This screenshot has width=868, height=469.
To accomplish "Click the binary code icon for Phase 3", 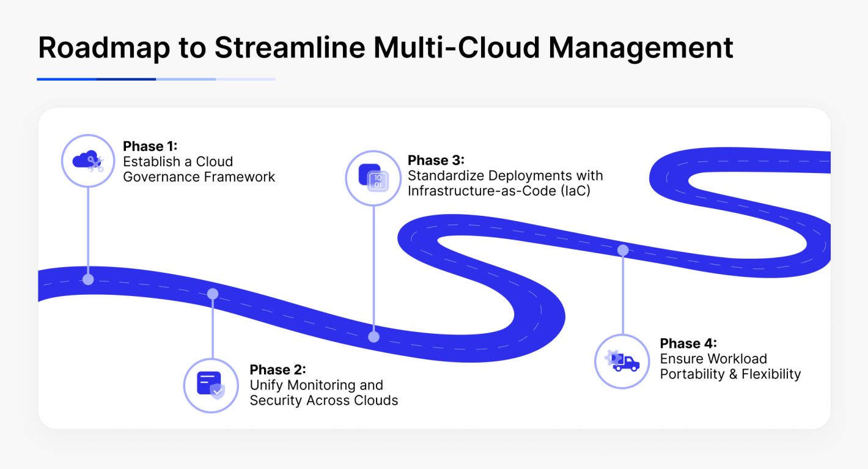I will (373, 177).
